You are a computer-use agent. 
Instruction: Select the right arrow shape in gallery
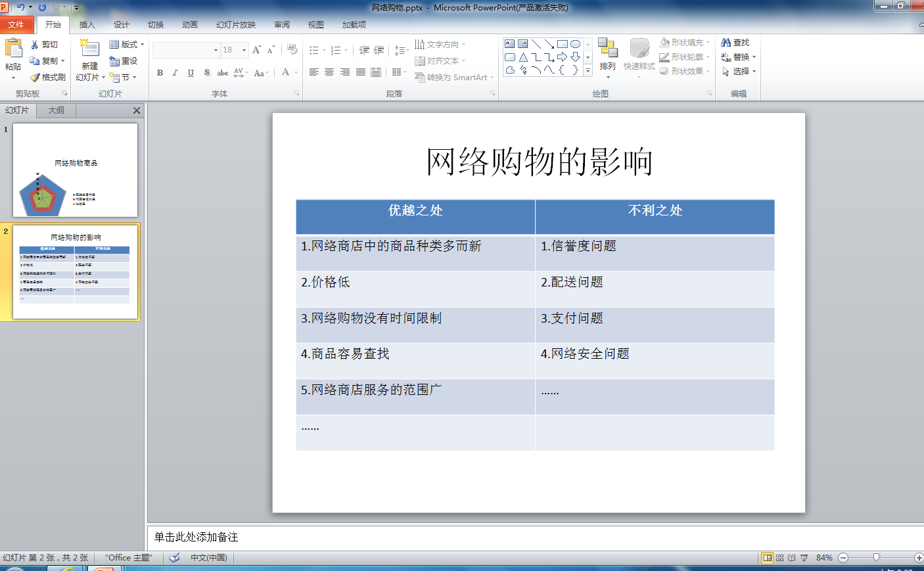tap(563, 57)
